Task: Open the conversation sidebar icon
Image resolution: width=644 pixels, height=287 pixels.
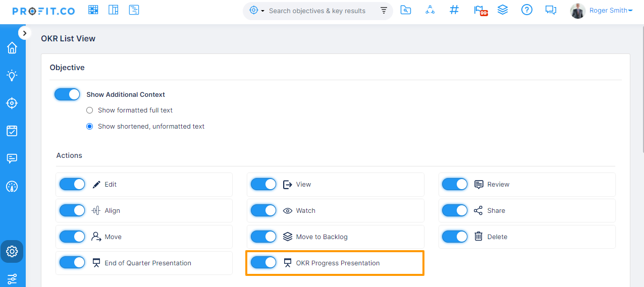Action: (x=12, y=159)
